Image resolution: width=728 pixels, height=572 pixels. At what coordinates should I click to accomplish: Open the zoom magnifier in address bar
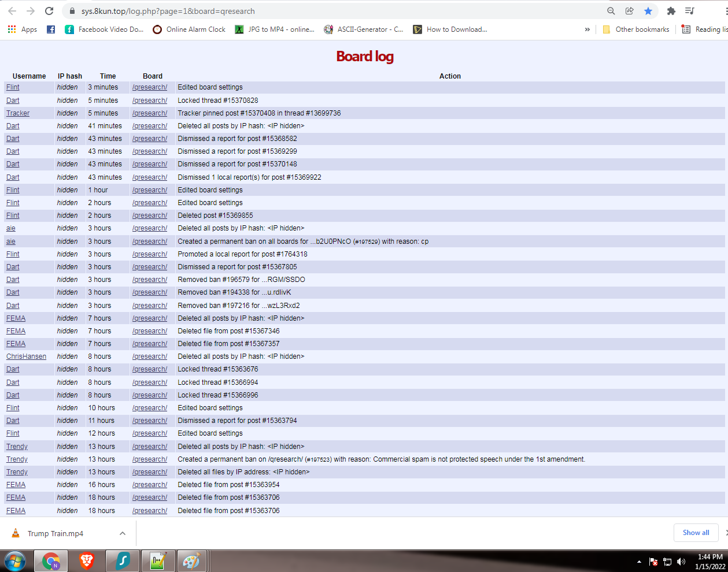pyautogui.click(x=611, y=11)
